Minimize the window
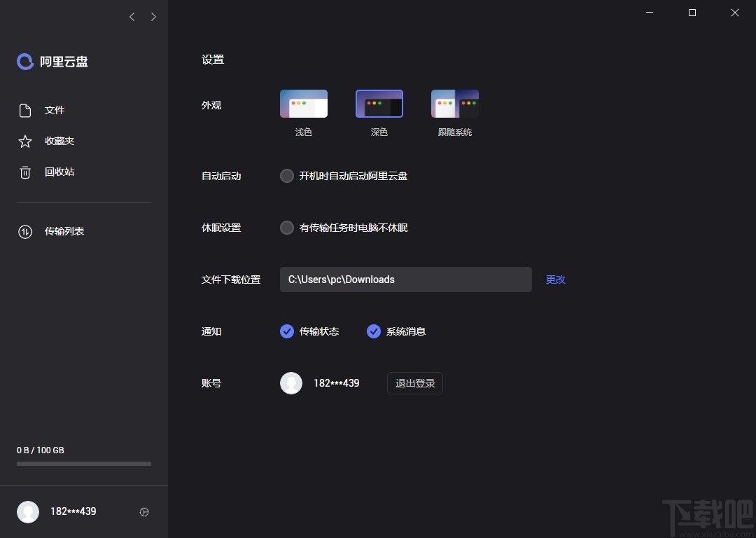Viewport: 756px width, 538px height. pyautogui.click(x=650, y=13)
